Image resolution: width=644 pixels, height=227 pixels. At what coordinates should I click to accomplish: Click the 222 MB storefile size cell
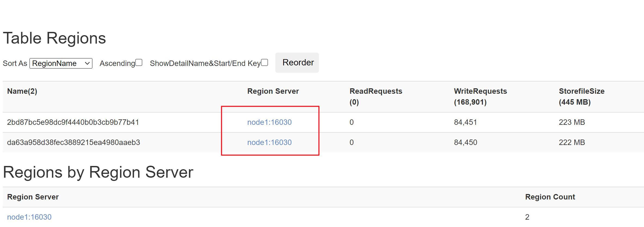coord(572,142)
